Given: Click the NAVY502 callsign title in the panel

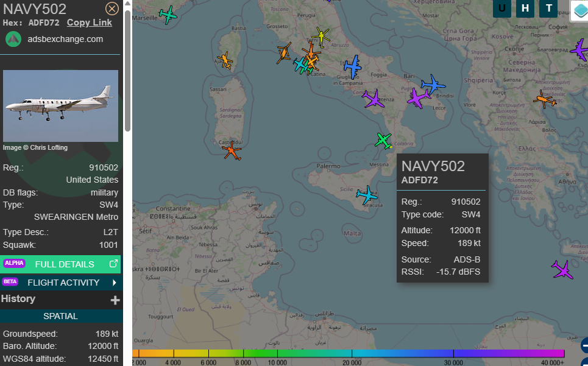Looking at the screenshot, I should [x=35, y=9].
